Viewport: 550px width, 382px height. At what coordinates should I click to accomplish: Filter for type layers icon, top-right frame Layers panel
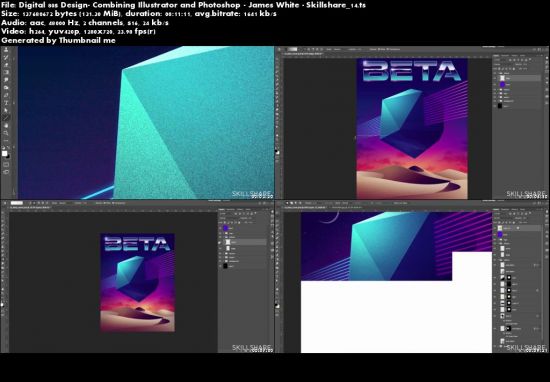tap(518, 60)
